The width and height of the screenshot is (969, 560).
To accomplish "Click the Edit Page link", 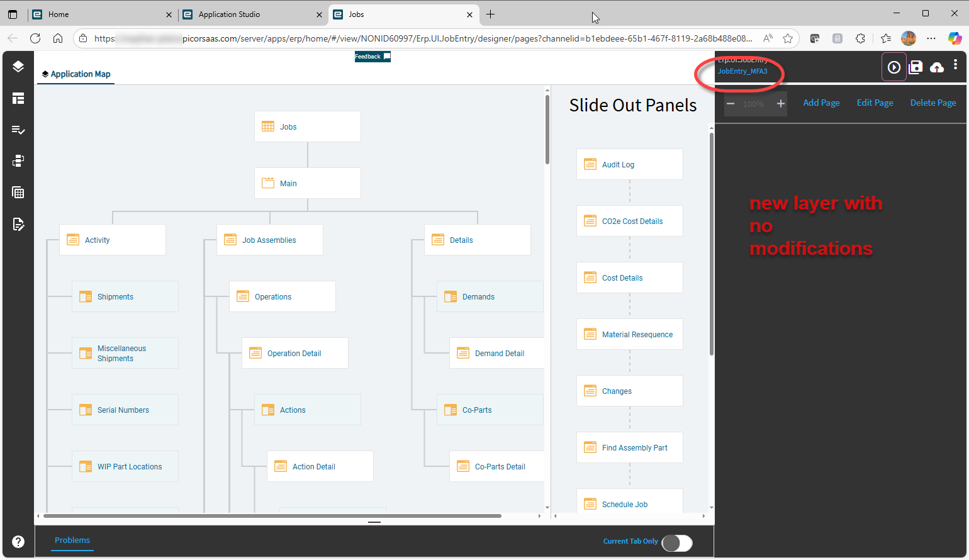I will [x=875, y=103].
